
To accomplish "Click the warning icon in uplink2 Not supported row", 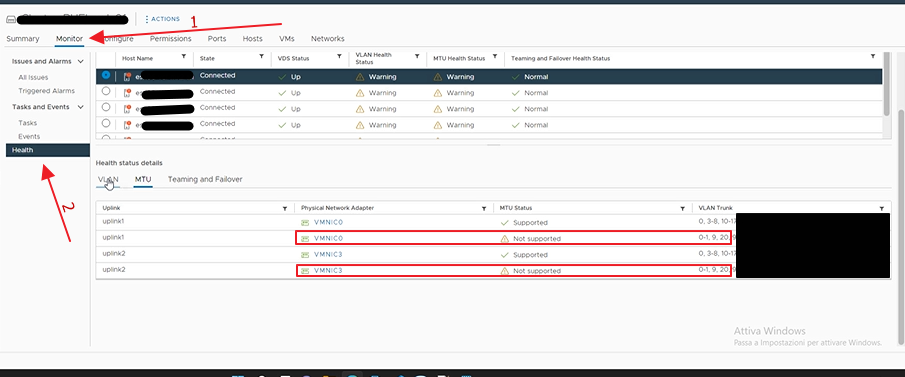I will point(504,271).
